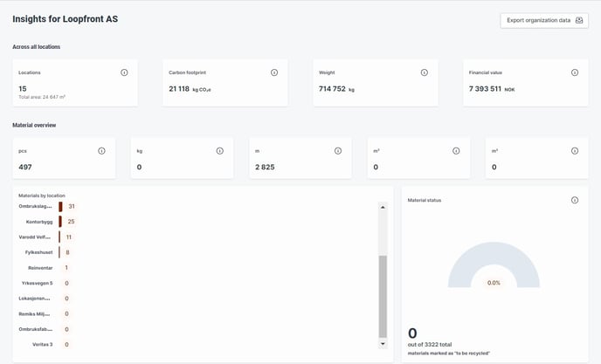This screenshot has width=601, height=364.
Task: Show info for the kg material card
Action: [x=219, y=151]
